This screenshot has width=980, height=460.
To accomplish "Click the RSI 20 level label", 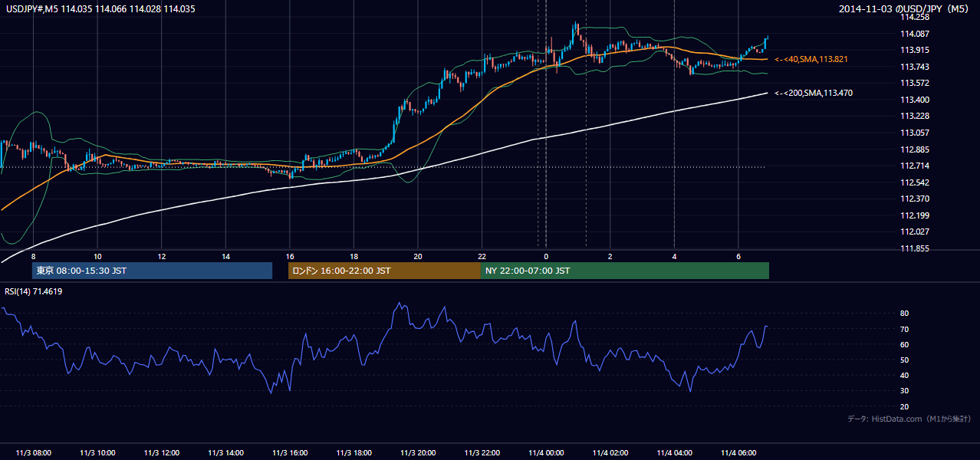I will click(904, 406).
